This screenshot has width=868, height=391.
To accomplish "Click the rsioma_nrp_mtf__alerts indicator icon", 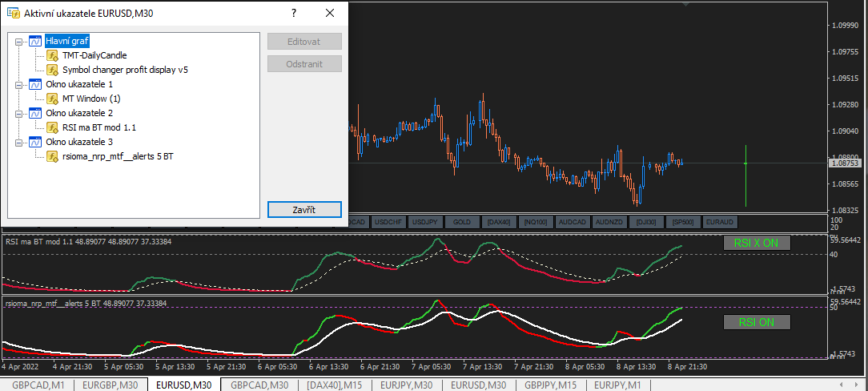I will tap(53, 156).
